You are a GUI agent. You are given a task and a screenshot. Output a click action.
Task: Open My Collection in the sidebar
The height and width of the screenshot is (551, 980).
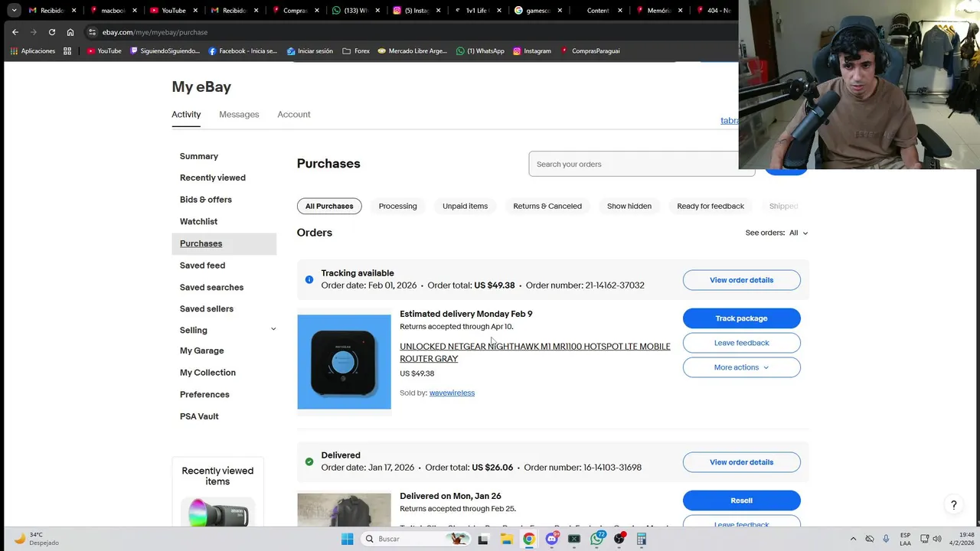coord(208,373)
